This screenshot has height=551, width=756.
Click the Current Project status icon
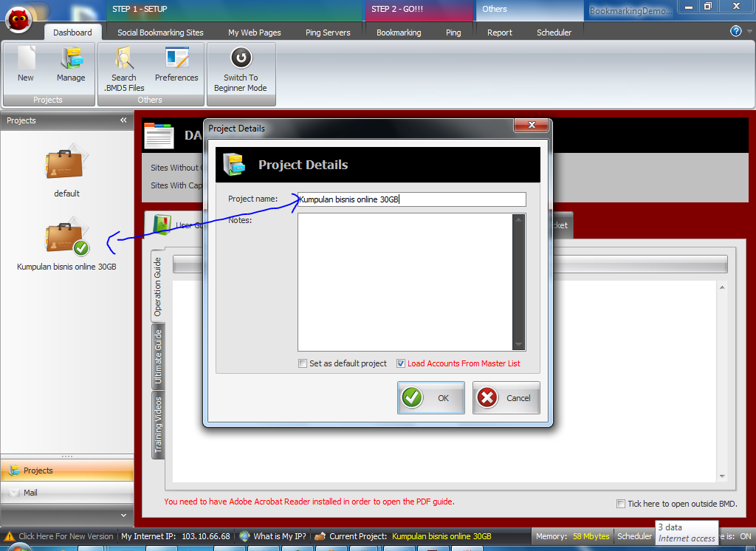pos(320,536)
